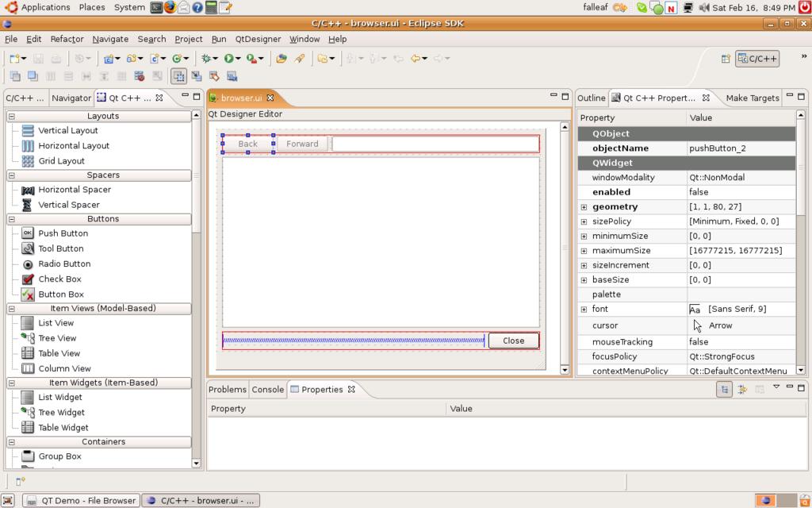Select Radio Button in widget box
This screenshot has height=508, width=812.
pyautogui.click(x=63, y=264)
